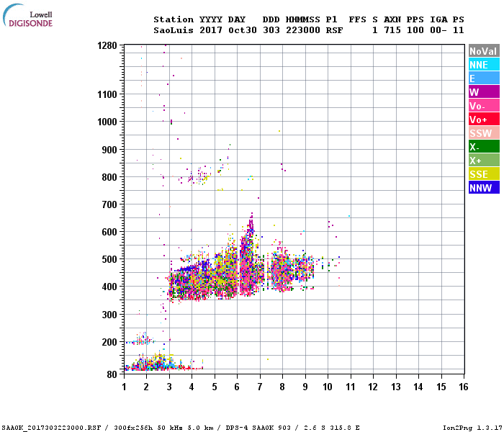Image resolution: width=504 pixels, height=432 pixels.
Task: Click the PS value 11
Action: (459, 30)
